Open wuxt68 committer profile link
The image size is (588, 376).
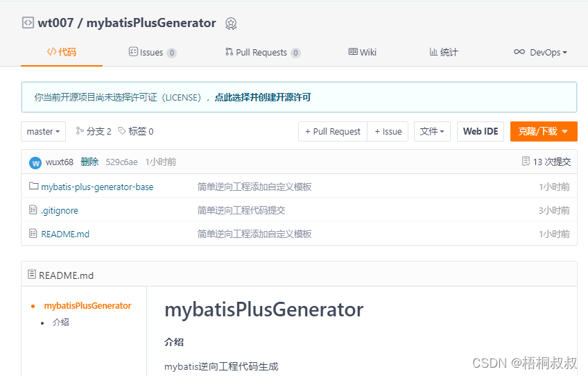point(60,162)
